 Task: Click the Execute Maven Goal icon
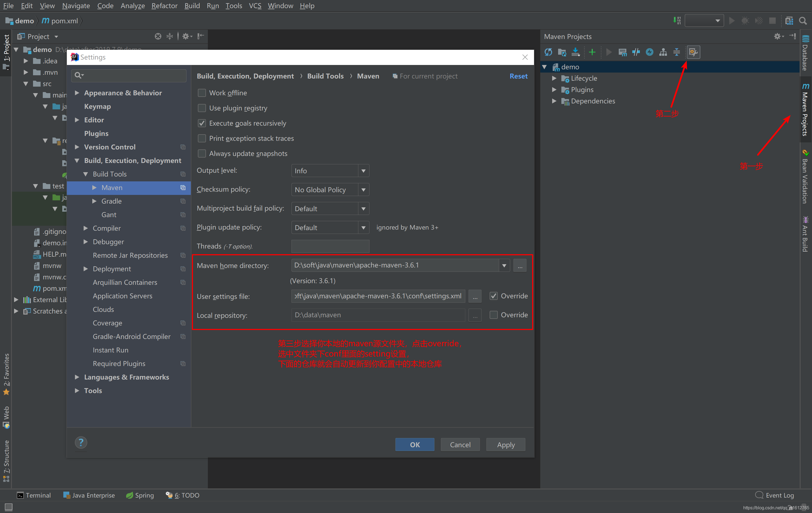point(623,52)
